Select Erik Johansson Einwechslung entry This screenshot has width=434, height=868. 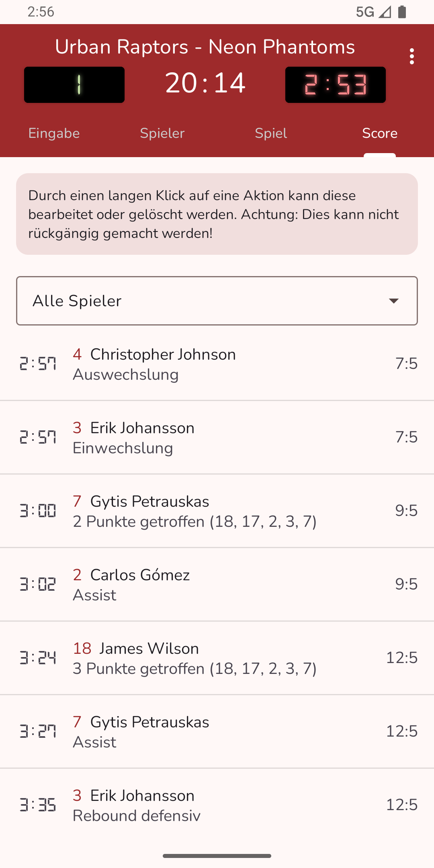tap(217, 438)
